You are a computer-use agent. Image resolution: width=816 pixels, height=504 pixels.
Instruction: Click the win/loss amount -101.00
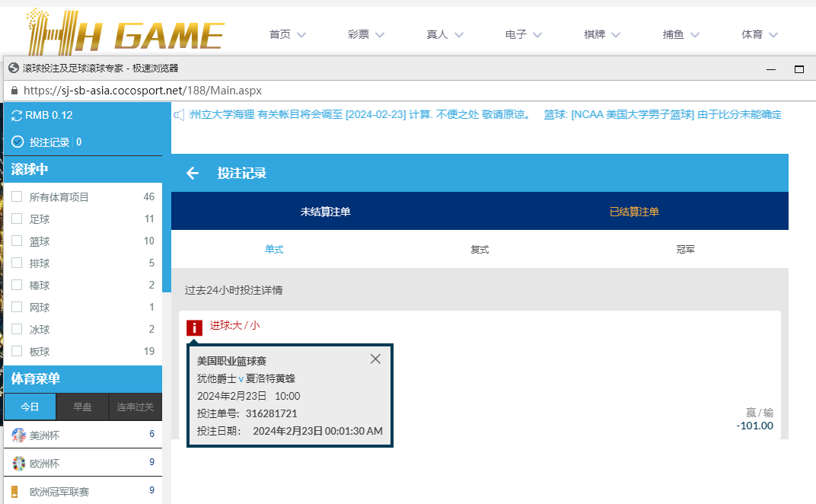coord(754,426)
